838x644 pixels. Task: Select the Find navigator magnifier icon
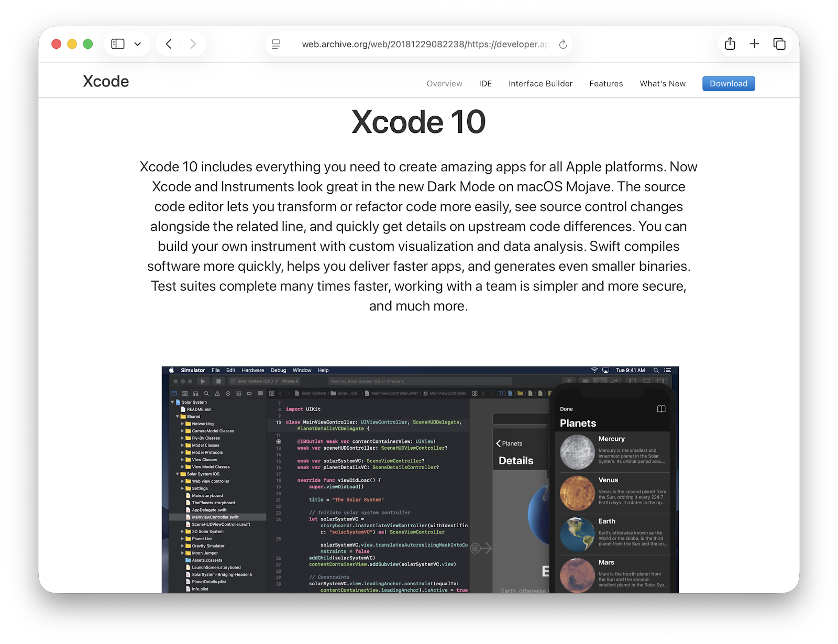[206, 393]
